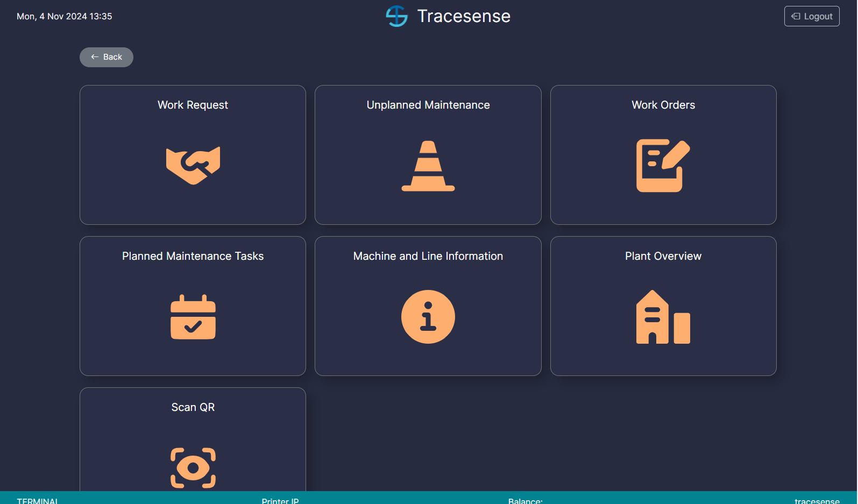
Task: Select Planned Maintenance Tasks title
Action: pos(193,256)
